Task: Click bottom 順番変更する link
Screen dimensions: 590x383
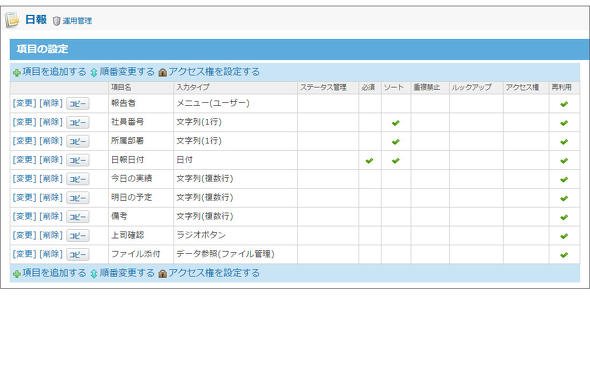Action: [x=127, y=273]
